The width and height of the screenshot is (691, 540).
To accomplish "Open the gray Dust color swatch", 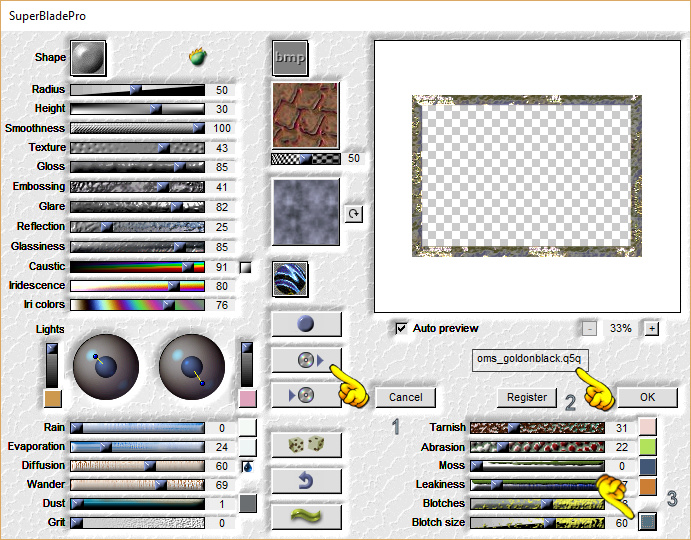I will 248,504.
